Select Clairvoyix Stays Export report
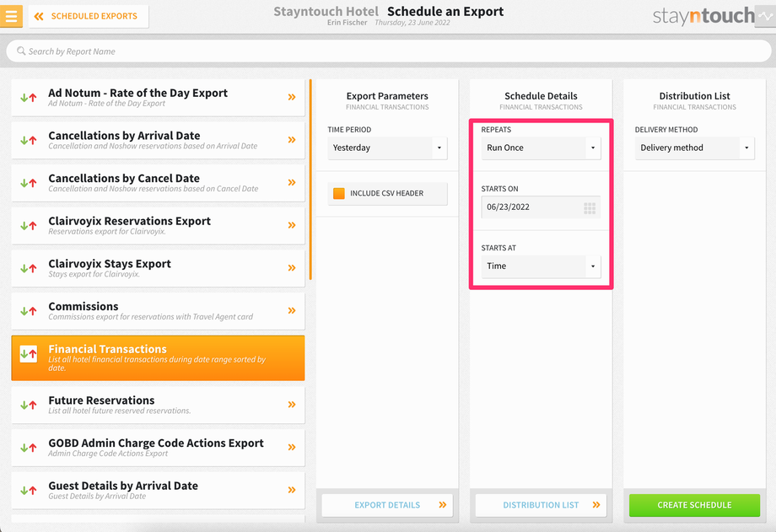The height and width of the screenshot is (532, 776). pyautogui.click(x=158, y=268)
